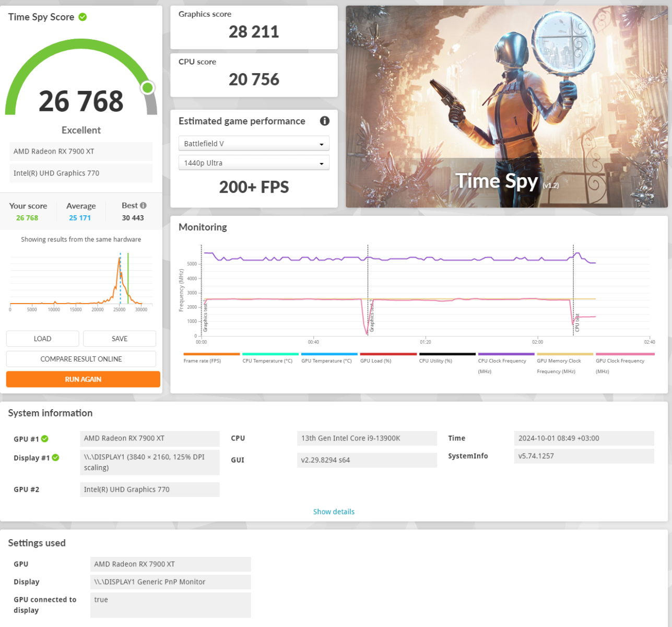This screenshot has height=627, width=672.
Task: Click the Settings used heading
Action: point(37,543)
